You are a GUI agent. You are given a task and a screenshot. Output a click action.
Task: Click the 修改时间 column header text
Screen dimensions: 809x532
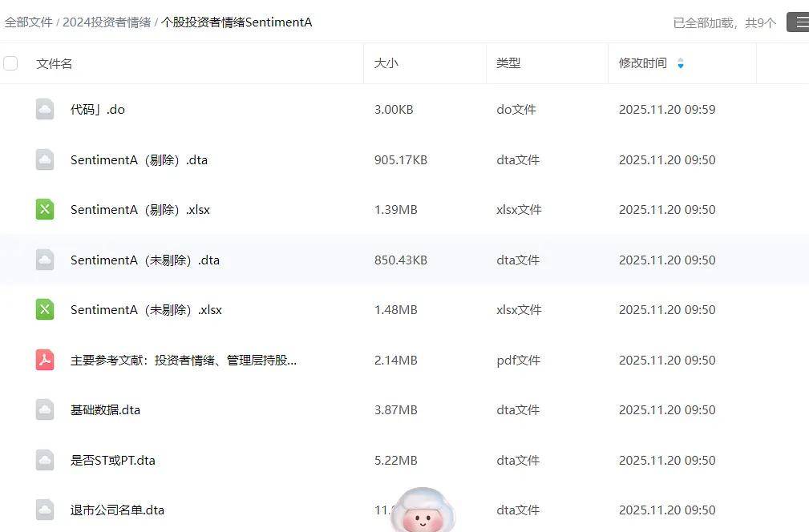[643, 63]
